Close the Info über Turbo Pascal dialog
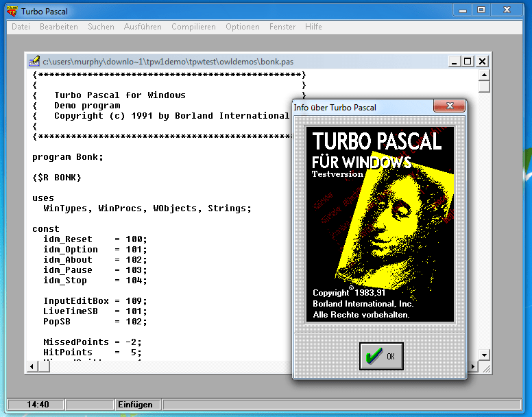 click(x=449, y=106)
